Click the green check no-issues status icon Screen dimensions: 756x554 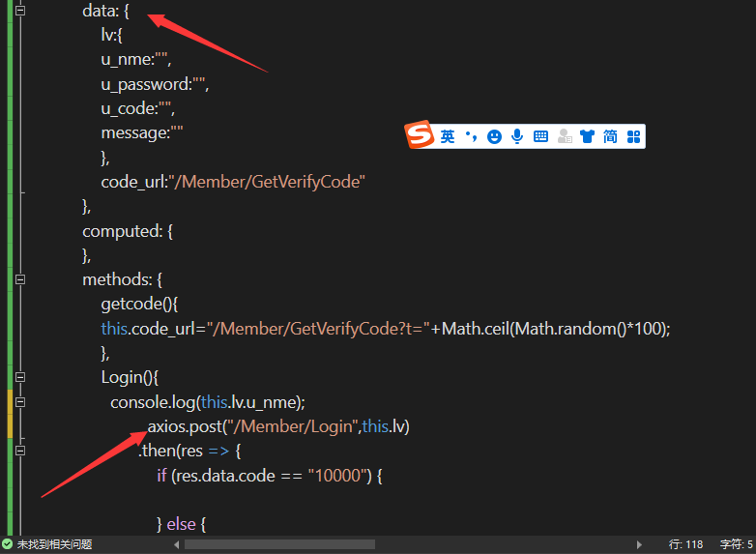(x=8, y=545)
